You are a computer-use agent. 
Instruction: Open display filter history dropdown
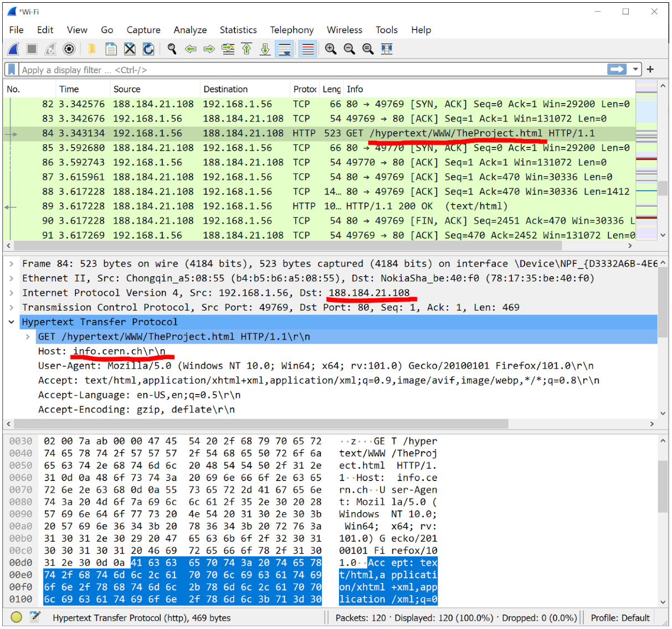tap(635, 70)
